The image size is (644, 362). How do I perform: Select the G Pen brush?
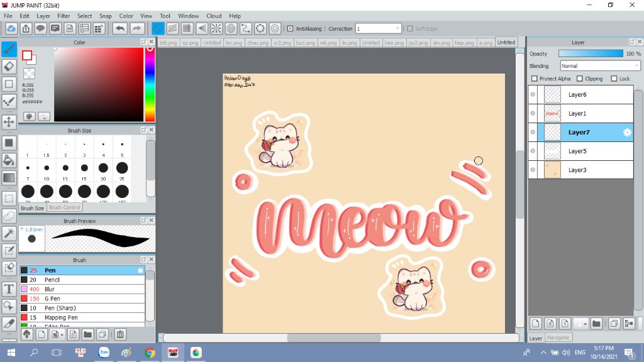tap(82, 299)
